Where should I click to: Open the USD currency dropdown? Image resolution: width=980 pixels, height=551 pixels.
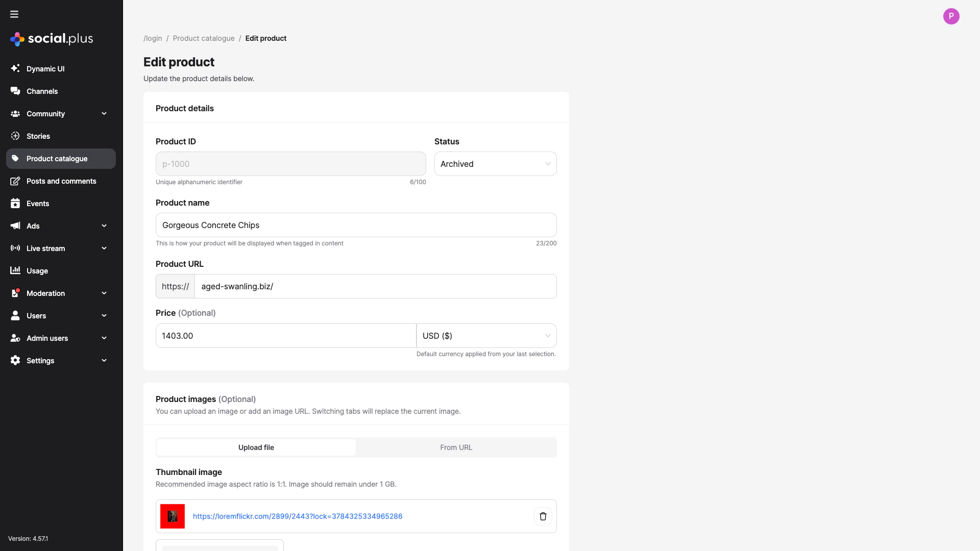pos(486,335)
